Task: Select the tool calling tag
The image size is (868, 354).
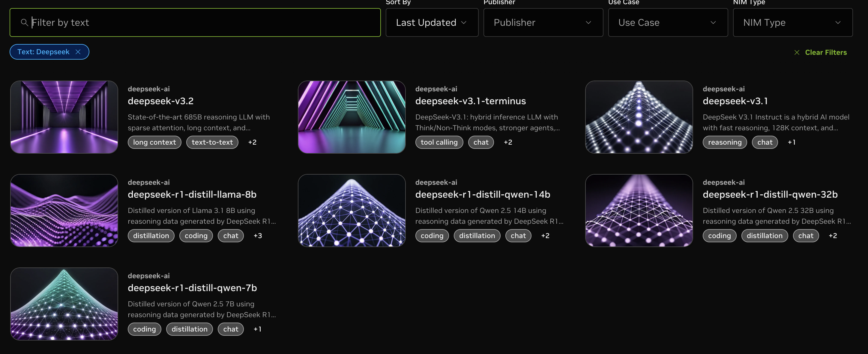Action: pyautogui.click(x=439, y=142)
